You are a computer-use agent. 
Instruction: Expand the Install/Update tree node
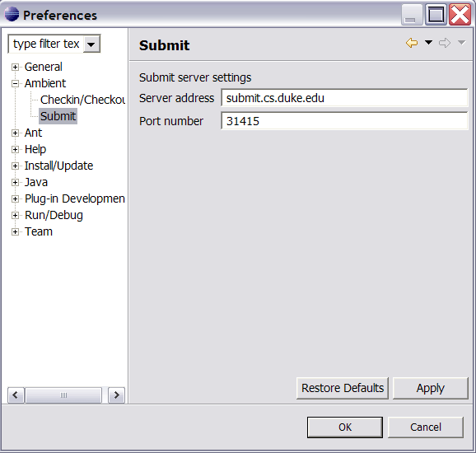pyautogui.click(x=15, y=166)
